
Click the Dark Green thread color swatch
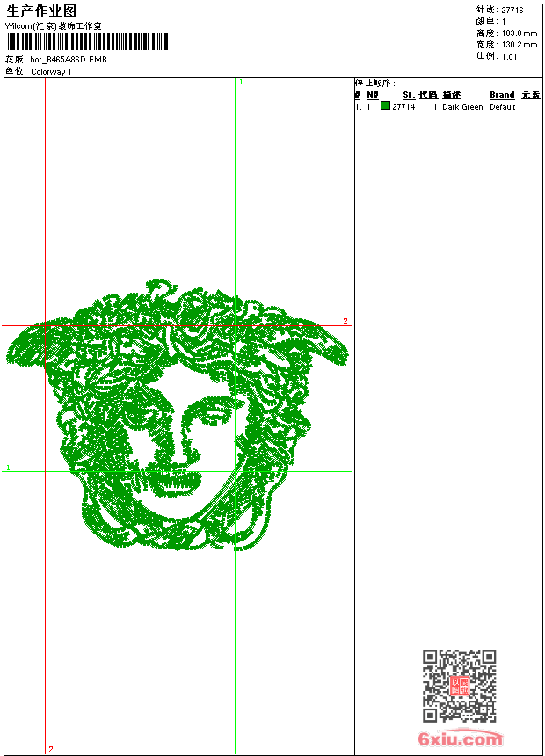point(385,105)
